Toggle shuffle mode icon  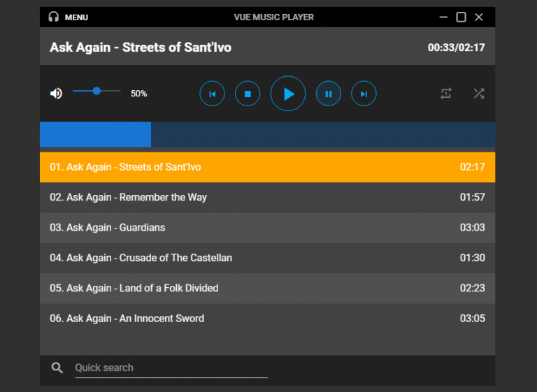[x=479, y=94]
